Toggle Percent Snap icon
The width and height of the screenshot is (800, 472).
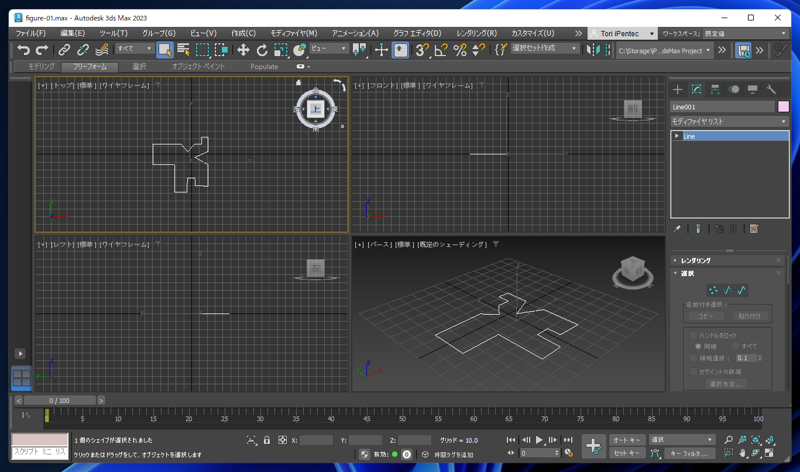(460, 49)
